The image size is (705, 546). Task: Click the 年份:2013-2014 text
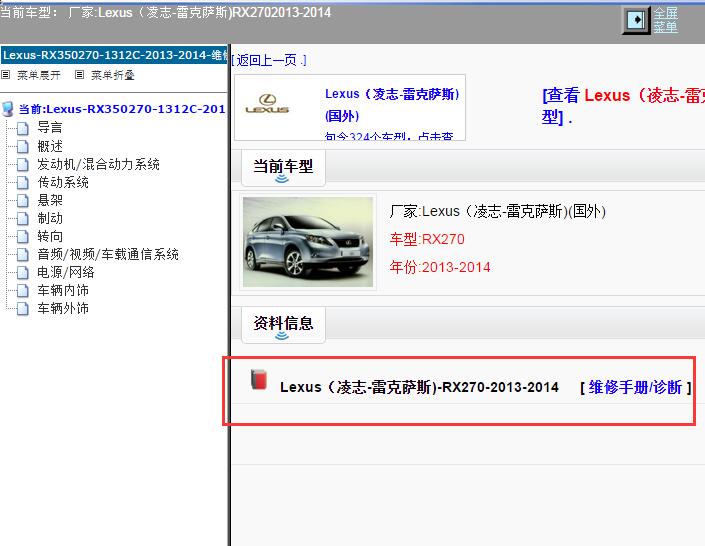click(x=440, y=267)
